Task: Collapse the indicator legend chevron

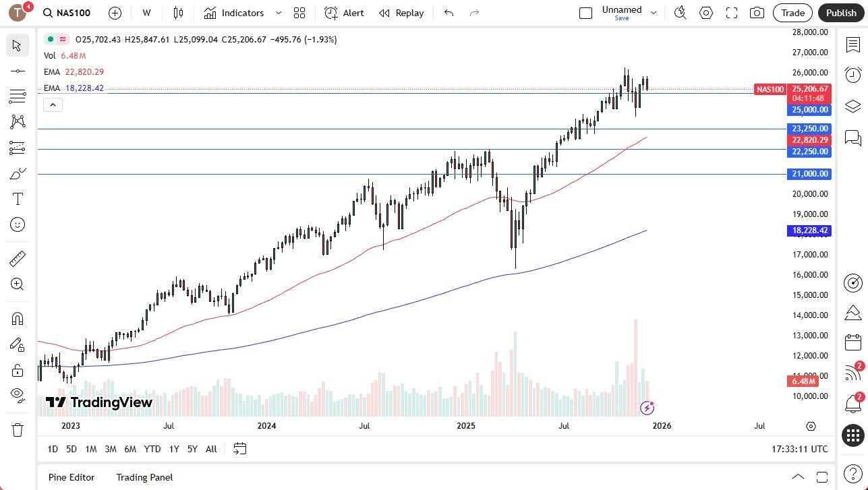Action: click(x=53, y=104)
